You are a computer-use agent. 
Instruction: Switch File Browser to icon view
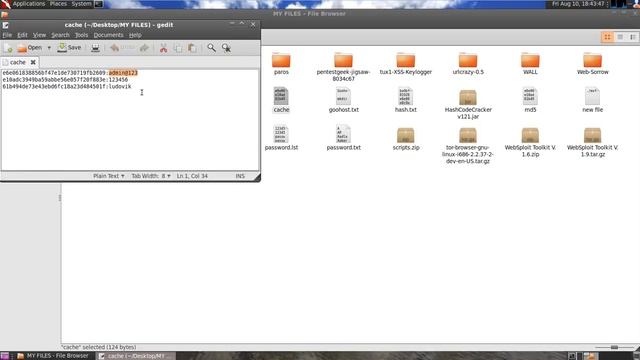point(607,37)
